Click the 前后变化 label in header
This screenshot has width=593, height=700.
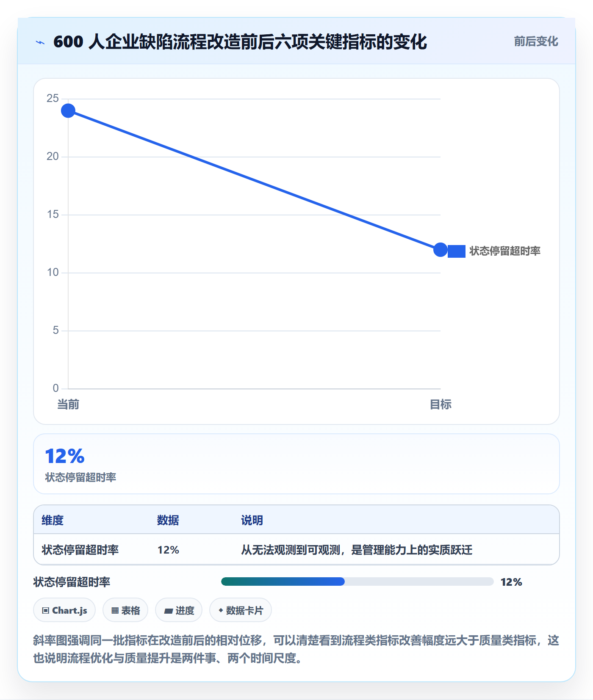(x=536, y=41)
